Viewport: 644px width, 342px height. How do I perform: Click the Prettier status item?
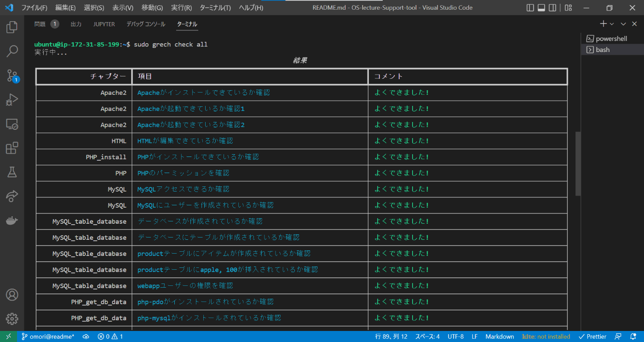click(592, 336)
